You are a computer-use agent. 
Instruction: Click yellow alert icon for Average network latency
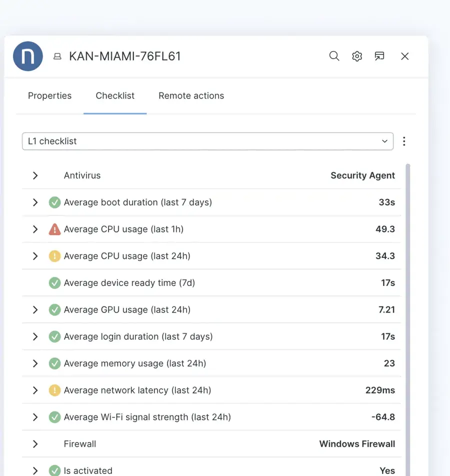(54, 390)
